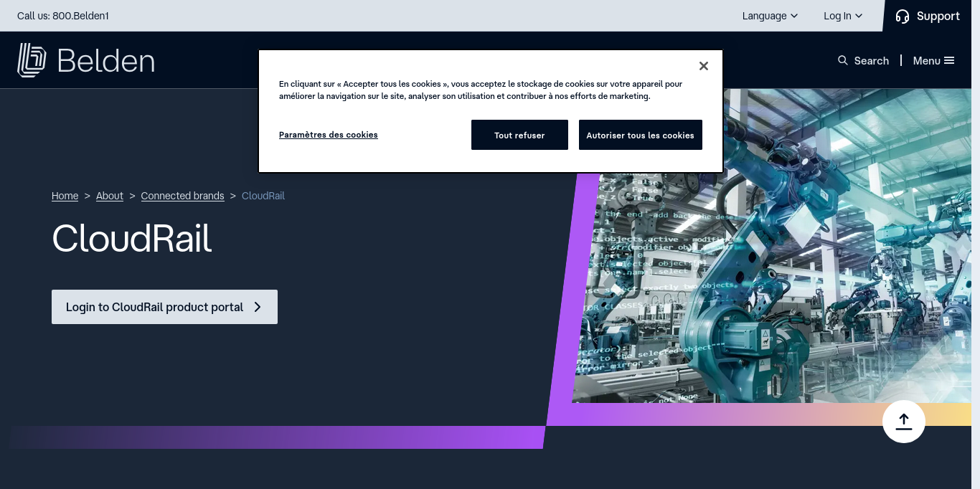Viewport: 980px width, 489px height.
Task: Click the search magnifier icon
Action: pos(843,60)
